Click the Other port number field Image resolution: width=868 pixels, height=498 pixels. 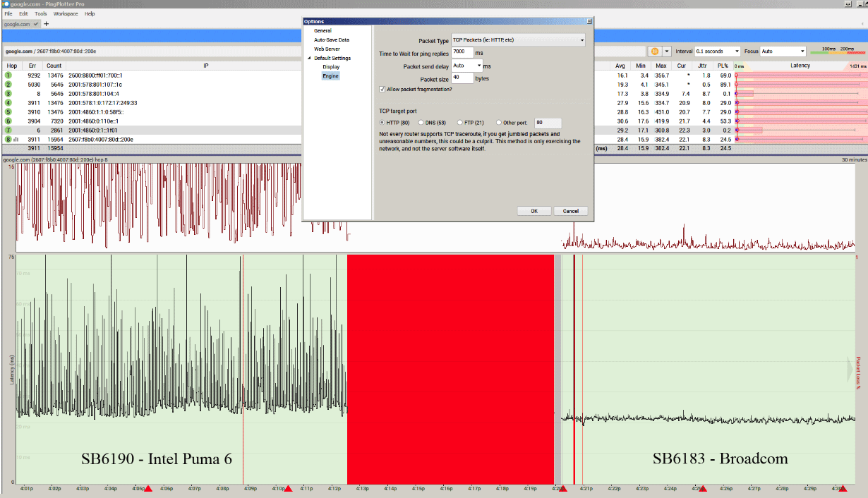coord(548,123)
